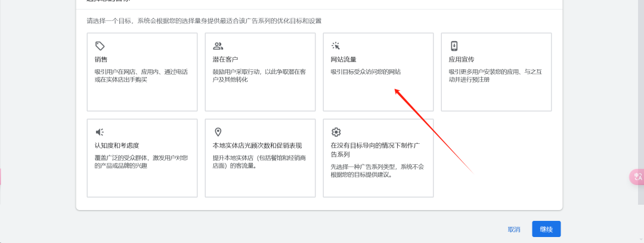Image resolution: width=644 pixels, height=243 pixels.
Task: Click description 提升本地实体店 text
Action: (x=258, y=162)
